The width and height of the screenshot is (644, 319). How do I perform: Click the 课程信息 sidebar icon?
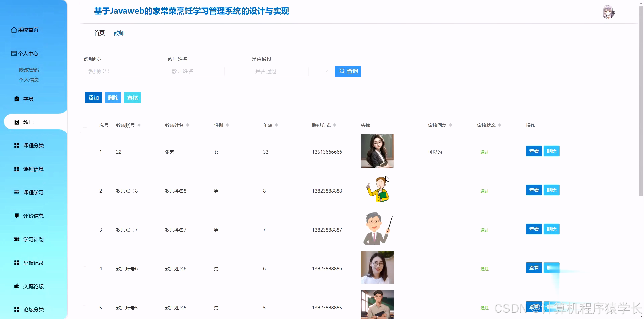click(16, 169)
